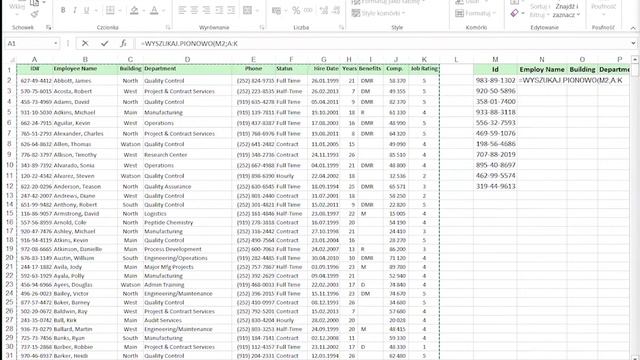Increase the cell indent
The image size is (640, 360).
(231, 10)
